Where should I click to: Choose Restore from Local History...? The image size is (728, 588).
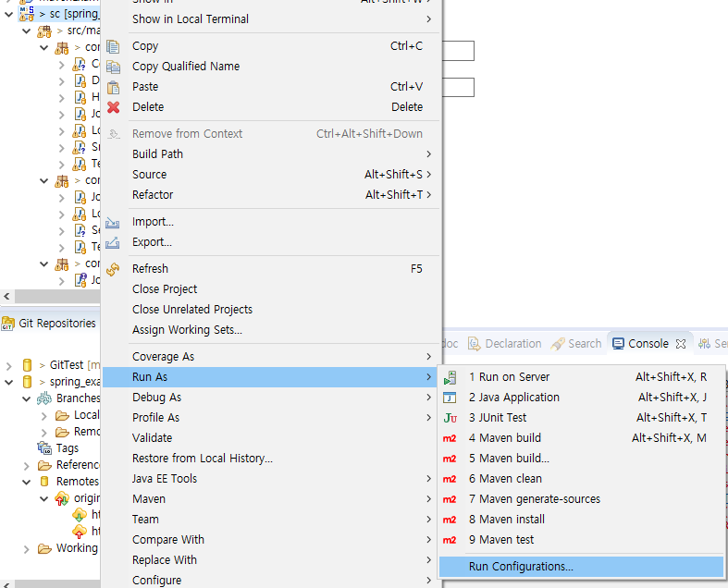click(270, 459)
